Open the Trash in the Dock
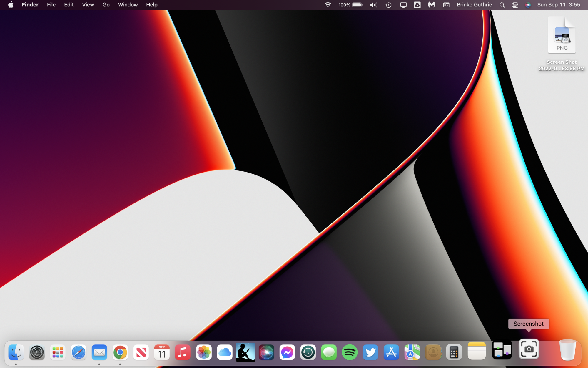The height and width of the screenshot is (368, 588). (567, 350)
